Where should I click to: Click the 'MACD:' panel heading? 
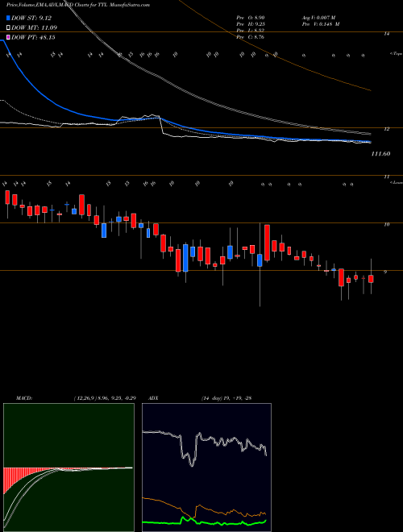23,397
